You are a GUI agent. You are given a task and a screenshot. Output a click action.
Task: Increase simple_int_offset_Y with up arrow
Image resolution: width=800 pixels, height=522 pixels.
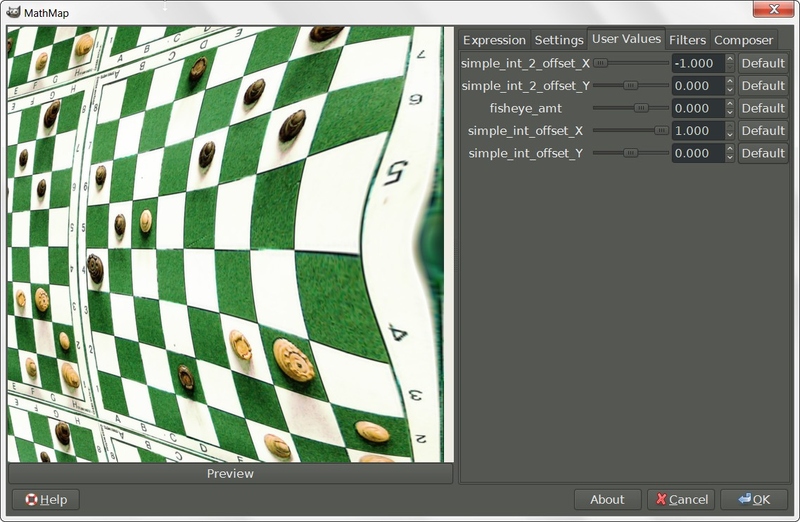click(x=730, y=148)
